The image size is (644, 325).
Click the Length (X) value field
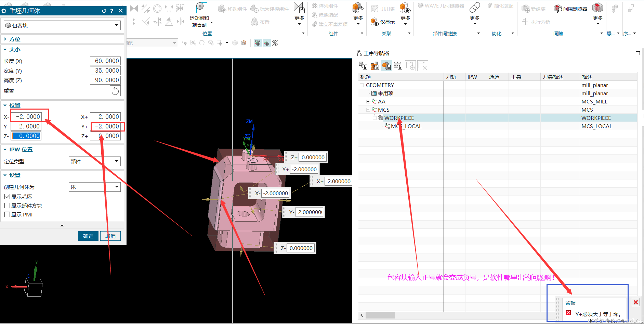pos(105,61)
